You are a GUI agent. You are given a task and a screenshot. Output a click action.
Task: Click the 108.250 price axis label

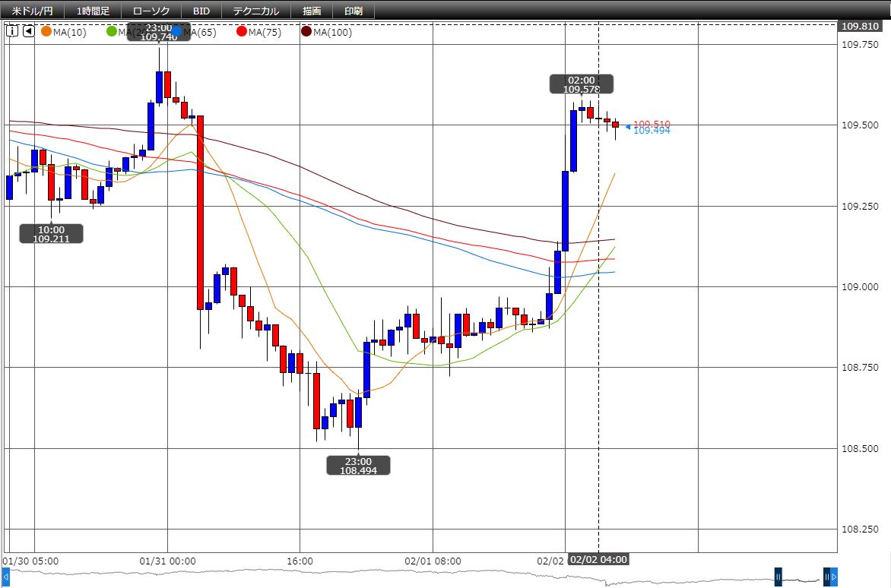click(860, 530)
